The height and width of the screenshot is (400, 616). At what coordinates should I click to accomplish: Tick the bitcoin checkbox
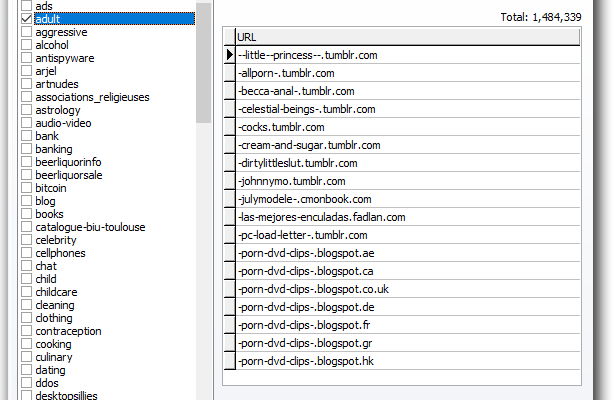pos(26,187)
